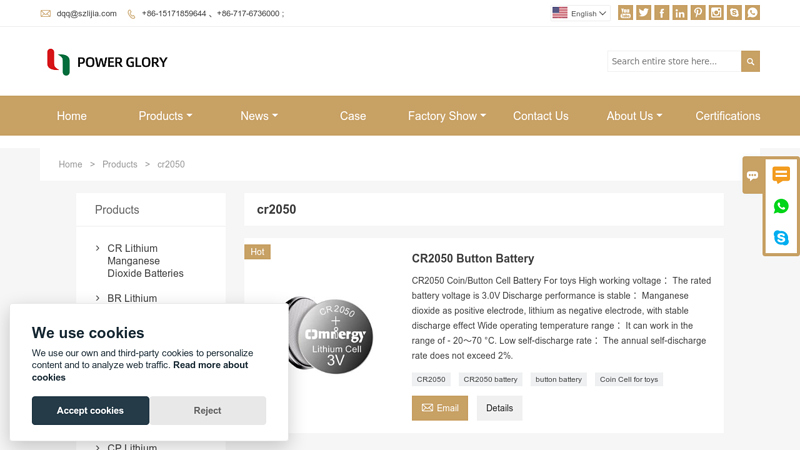Open the Contact Us menu item
Image resolution: width=800 pixels, height=450 pixels.
(541, 116)
